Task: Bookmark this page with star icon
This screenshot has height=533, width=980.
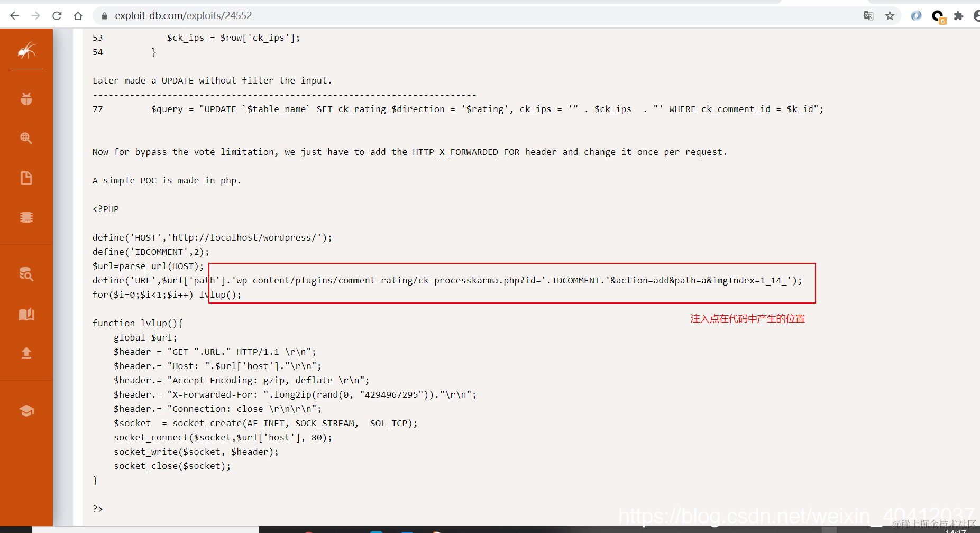Action: point(890,16)
